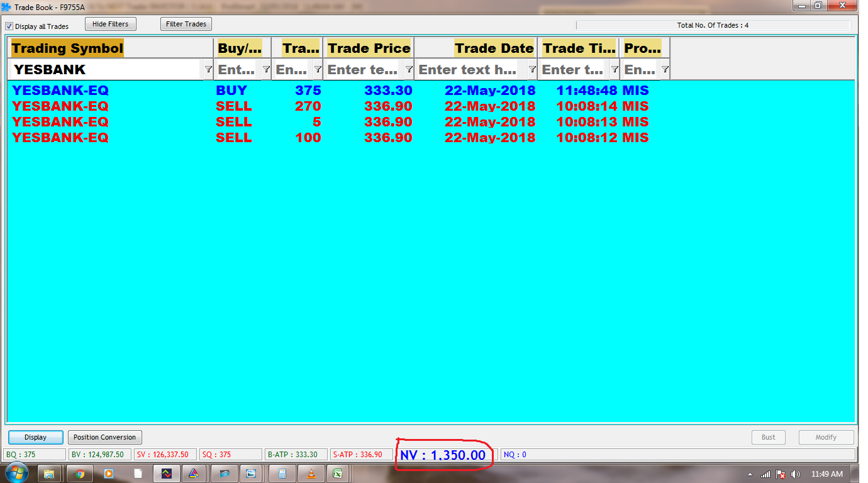Image resolution: width=868 pixels, height=483 pixels.
Task: Open filter options for Trade Time column
Action: click(x=615, y=69)
